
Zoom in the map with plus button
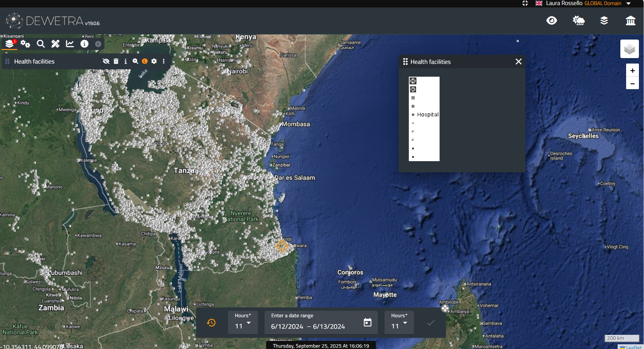point(632,71)
